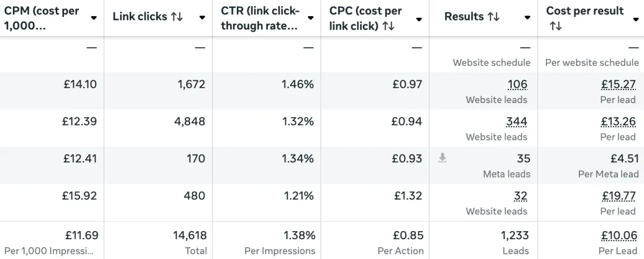Sort by the CPC sort arrows icon
The height and width of the screenshot is (259, 644).
[389, 26]
